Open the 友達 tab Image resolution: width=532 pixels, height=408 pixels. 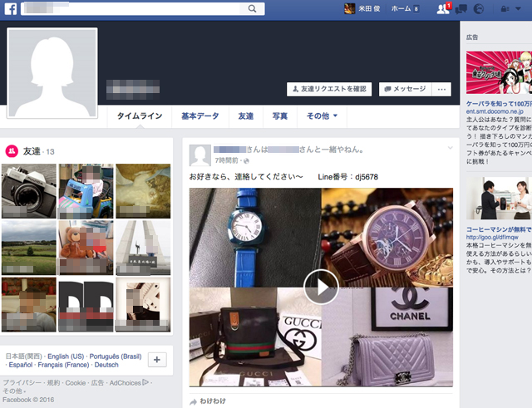tap(246, 116)
